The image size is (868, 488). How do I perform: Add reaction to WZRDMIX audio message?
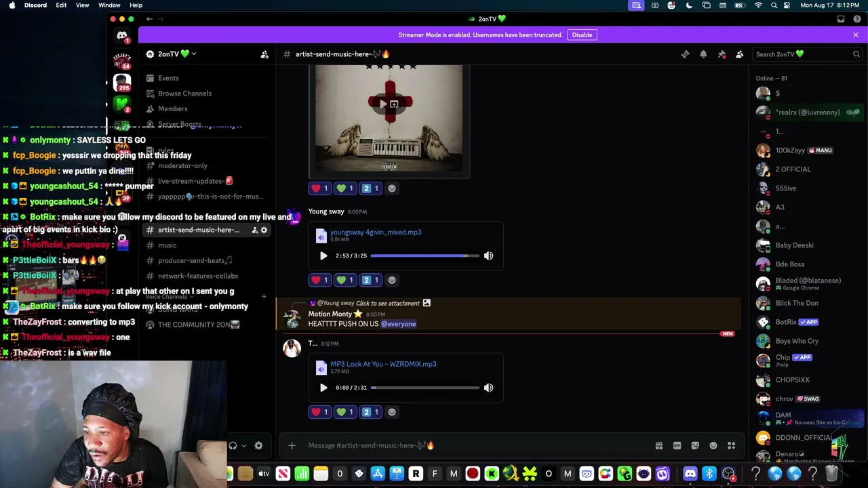pos(392,412)
